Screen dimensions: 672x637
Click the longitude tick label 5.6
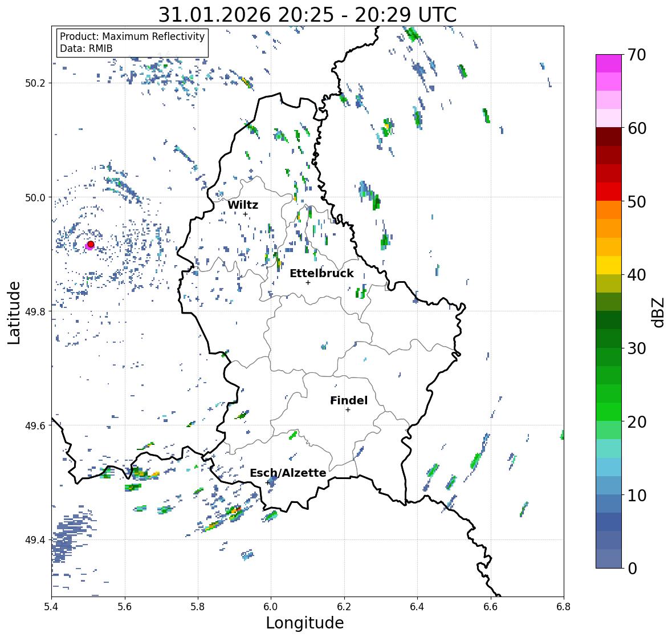tap(125, 606)
